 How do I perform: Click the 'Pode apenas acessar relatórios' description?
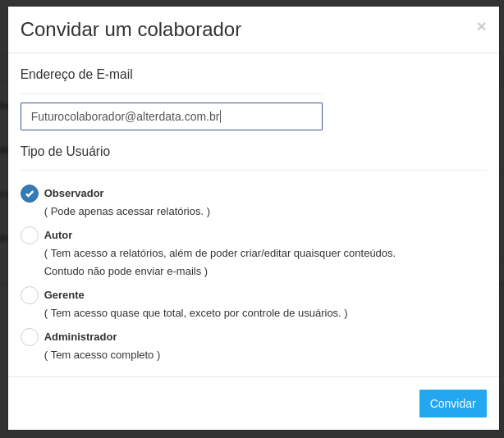[x=127, y=212]
